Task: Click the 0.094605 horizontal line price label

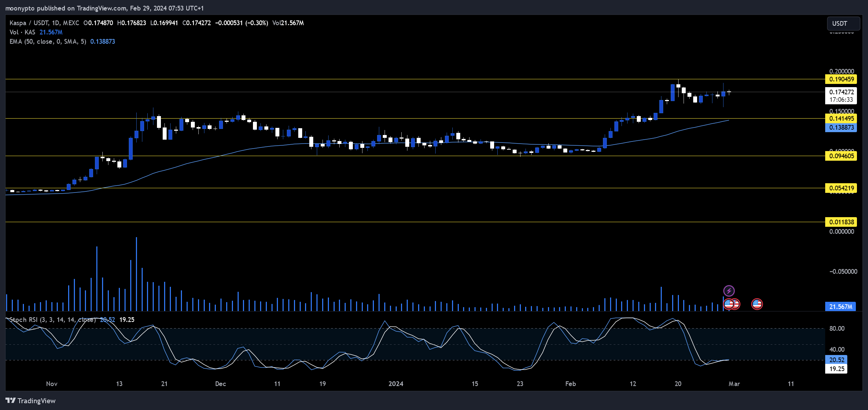Action: click(x=841, y=156)
